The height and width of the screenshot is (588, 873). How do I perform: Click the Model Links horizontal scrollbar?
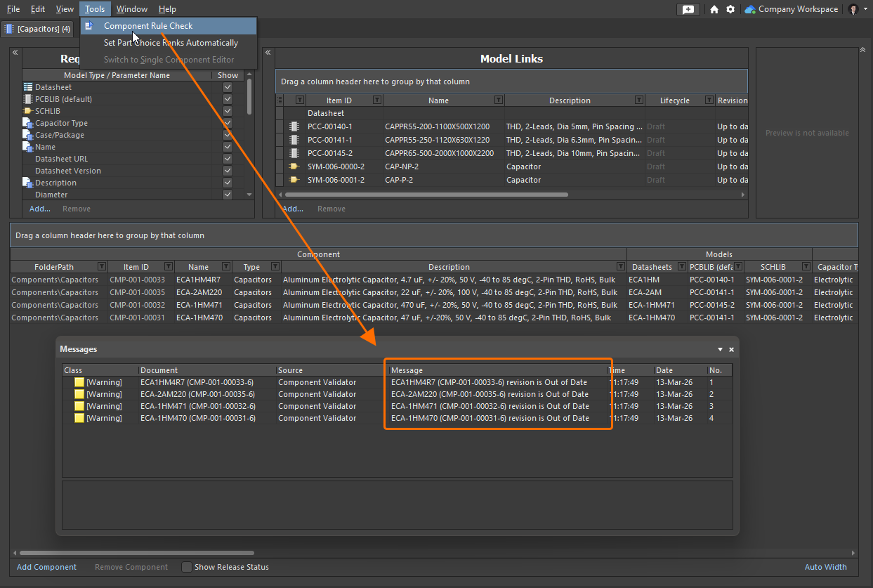[x=426, y=195]
